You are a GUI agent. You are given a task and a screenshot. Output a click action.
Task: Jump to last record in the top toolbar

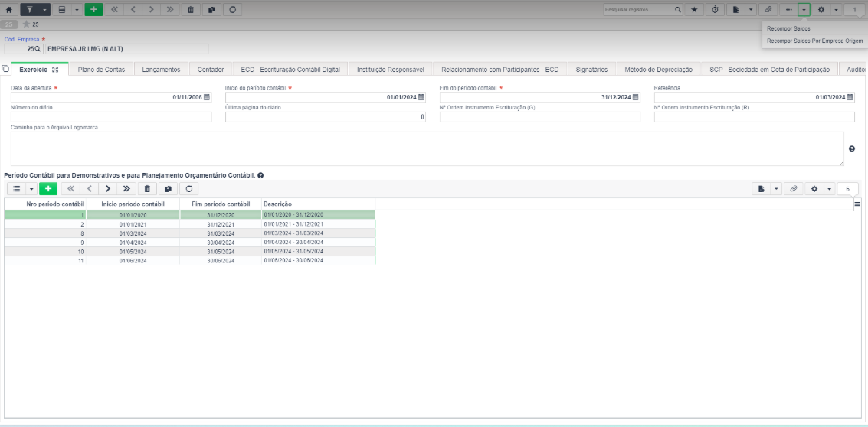(169, 9)
